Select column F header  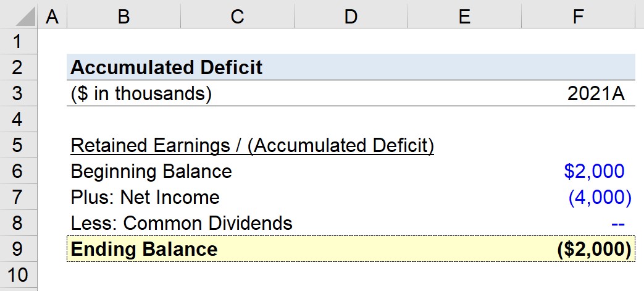(579, 14)
